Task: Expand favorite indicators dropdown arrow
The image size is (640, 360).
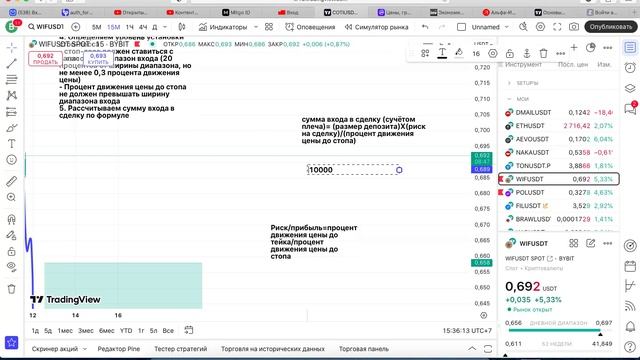Action: point(256,27)
